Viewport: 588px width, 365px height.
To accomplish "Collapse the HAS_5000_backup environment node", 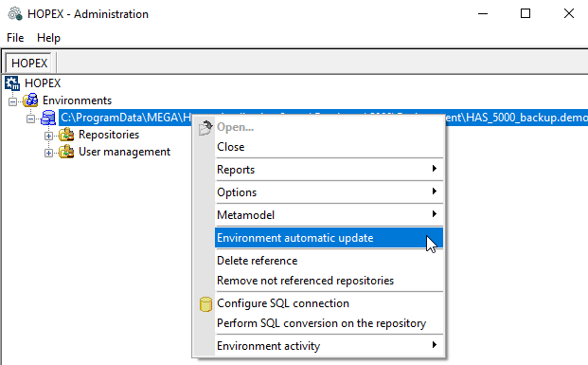I will pyautogui.click(x=30, y=119).
